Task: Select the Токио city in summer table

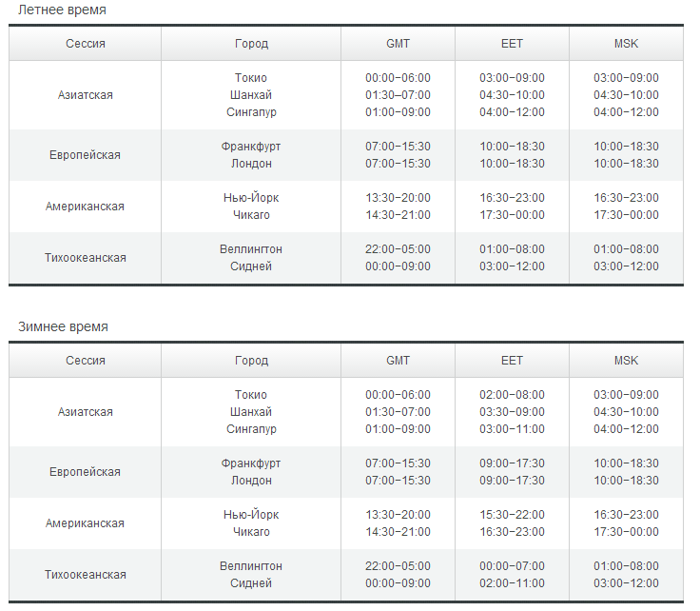Action: coord(251,78)
